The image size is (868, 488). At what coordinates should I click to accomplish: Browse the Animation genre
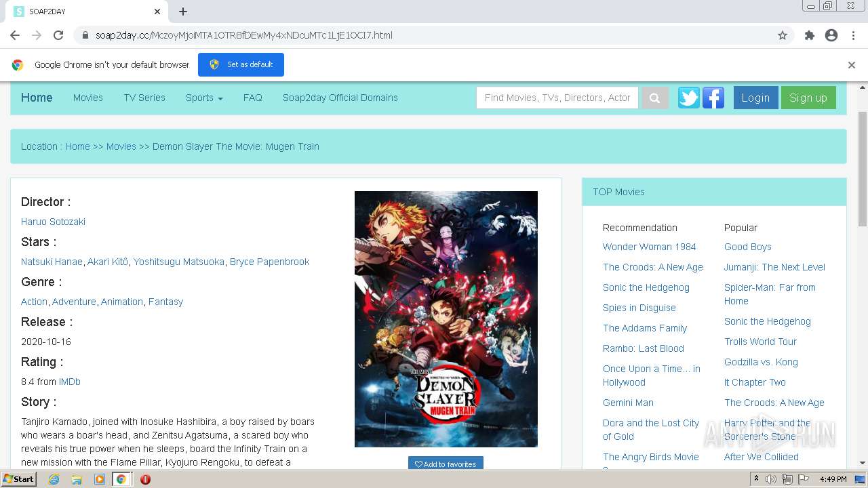point(122,302)
